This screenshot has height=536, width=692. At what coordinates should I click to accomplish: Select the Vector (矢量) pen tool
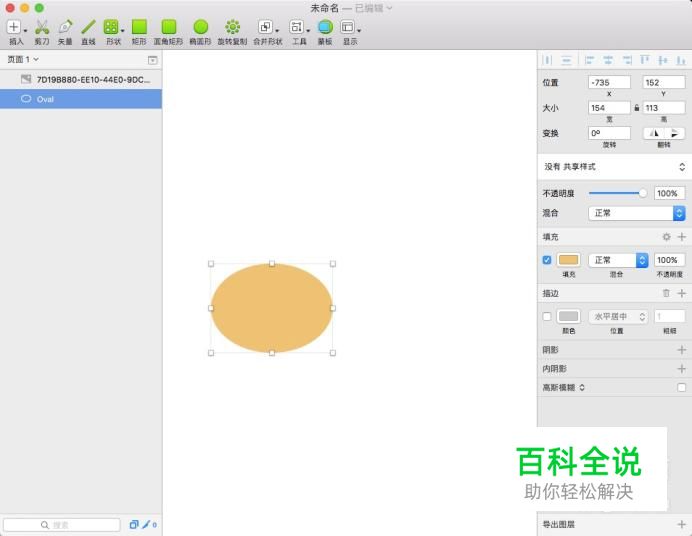(x=65, y=27)
